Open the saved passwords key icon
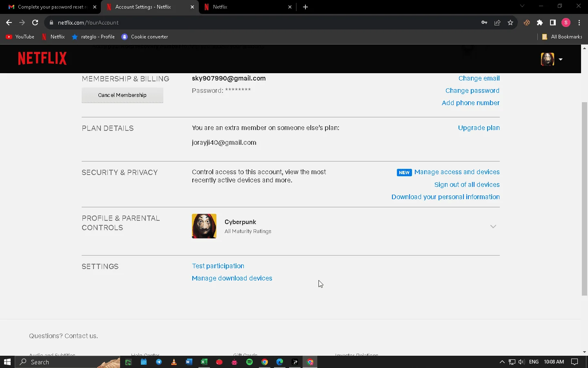Viewport: 588px width, 368px height. 484,22
